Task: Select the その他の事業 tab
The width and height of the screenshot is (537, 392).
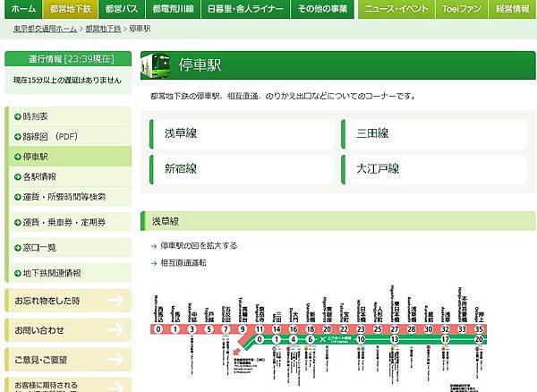Action: coord(322,9)
